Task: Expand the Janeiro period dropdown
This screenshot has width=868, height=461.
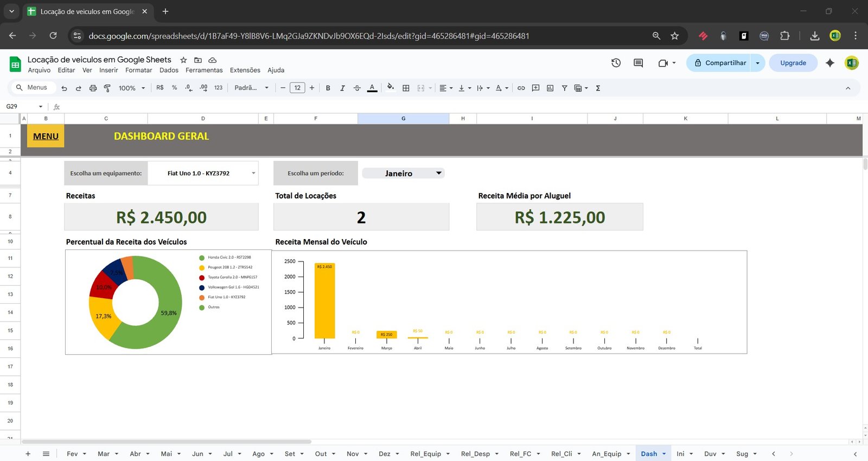Action: pyautogui.click(x=438, y=173)
